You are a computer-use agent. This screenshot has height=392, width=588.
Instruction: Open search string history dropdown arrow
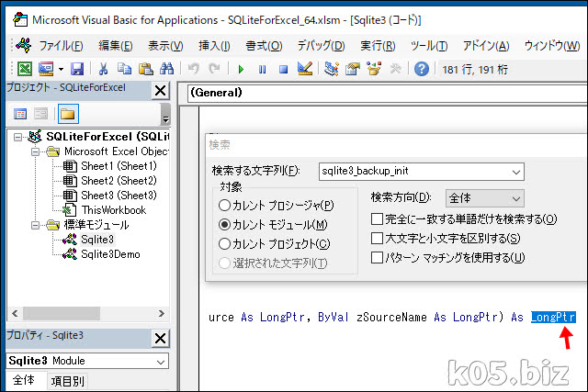(x=516, y=172)
